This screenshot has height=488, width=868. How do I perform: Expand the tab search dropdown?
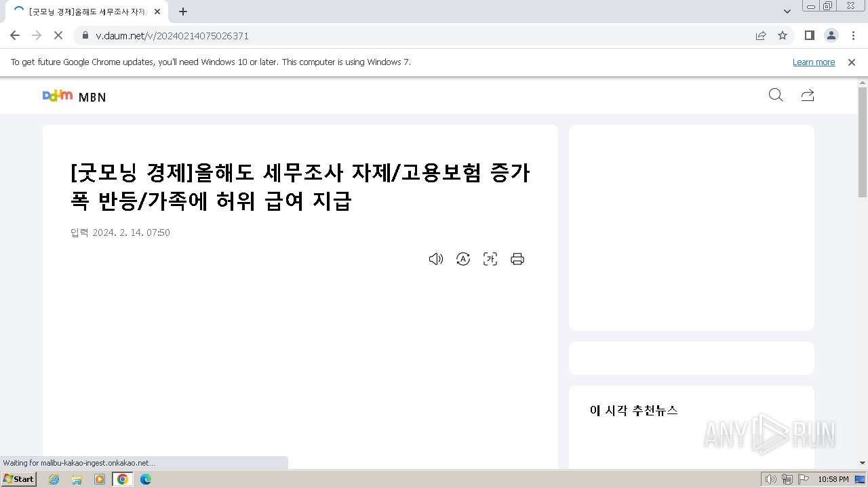point(787,12)
